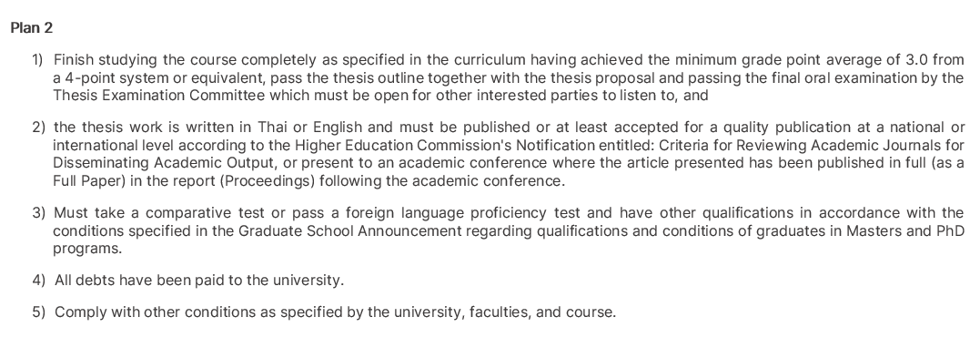Screen dimensions: 980x358
Task: Click the text "Higher Education Commission's Notification"
Action: (x=444, y=146)
